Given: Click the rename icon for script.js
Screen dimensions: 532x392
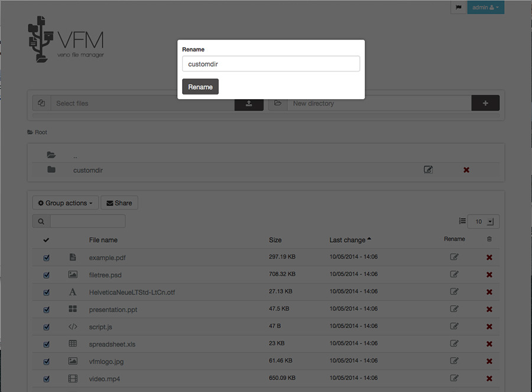Looking at the screenshot, I should [454, 326].
